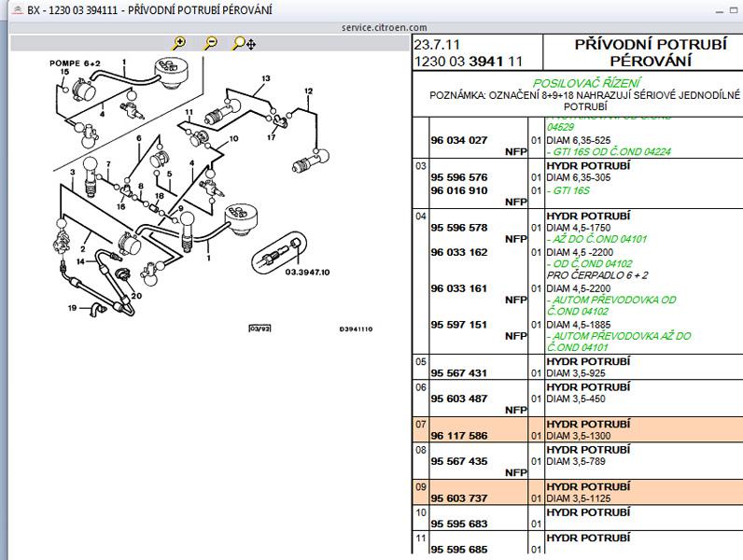The height and width of the screenshot is (560, 743).
Task: Click the date 23.7.11
Action: click(x=437, y=45)
